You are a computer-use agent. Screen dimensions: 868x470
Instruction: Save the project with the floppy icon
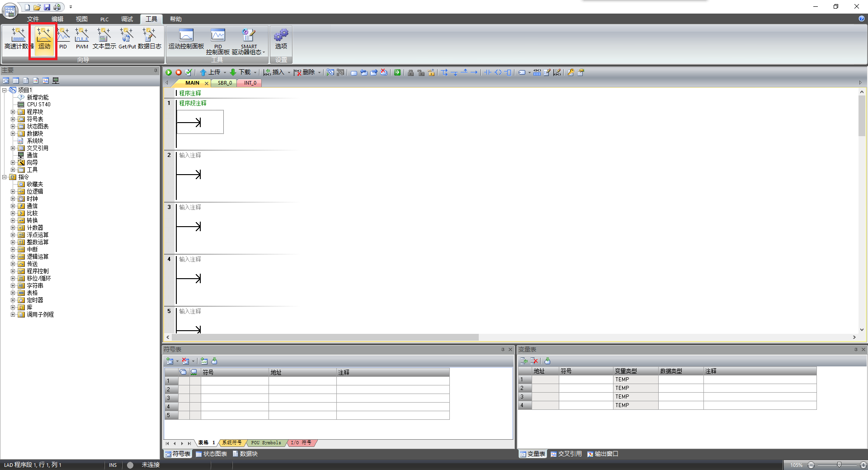pyautogui.click(x=47, y=7)
